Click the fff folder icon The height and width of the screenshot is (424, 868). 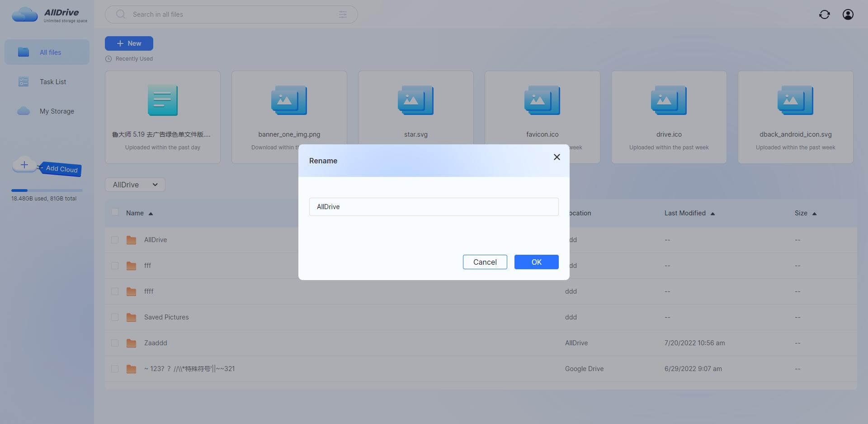(x=132, y=266)
